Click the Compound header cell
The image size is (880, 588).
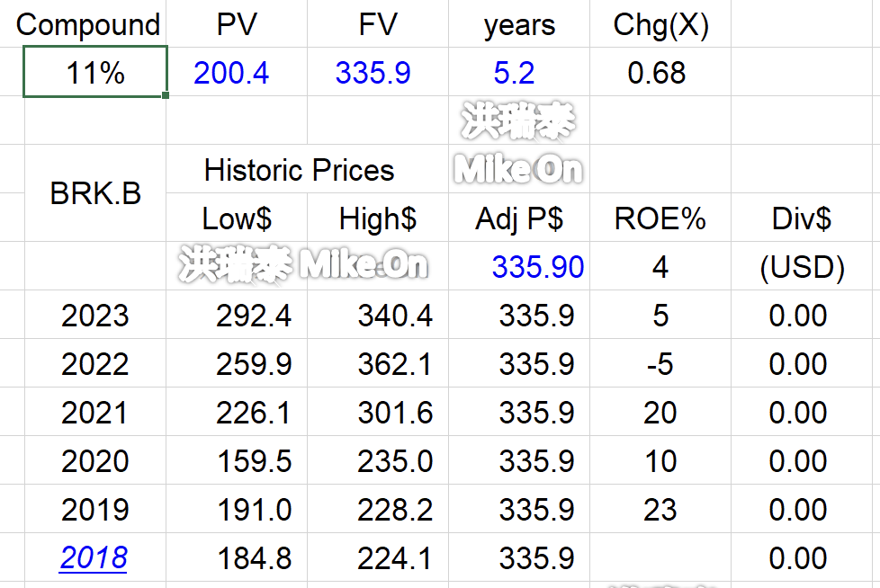(88, 25)
